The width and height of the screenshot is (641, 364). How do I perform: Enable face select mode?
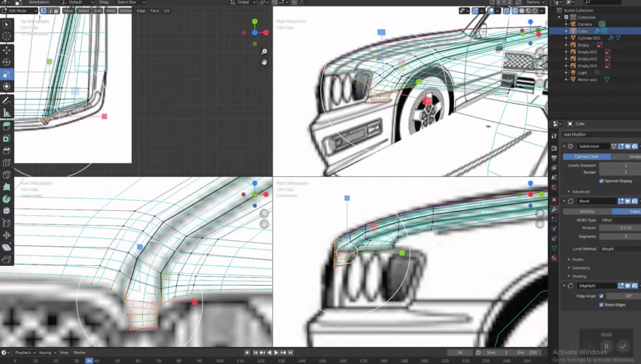click(56, 11)
